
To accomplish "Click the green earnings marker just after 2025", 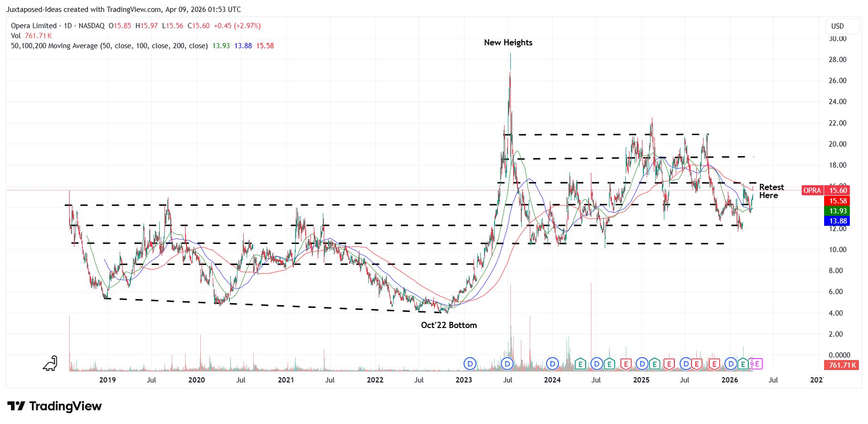I will [654, 364].
